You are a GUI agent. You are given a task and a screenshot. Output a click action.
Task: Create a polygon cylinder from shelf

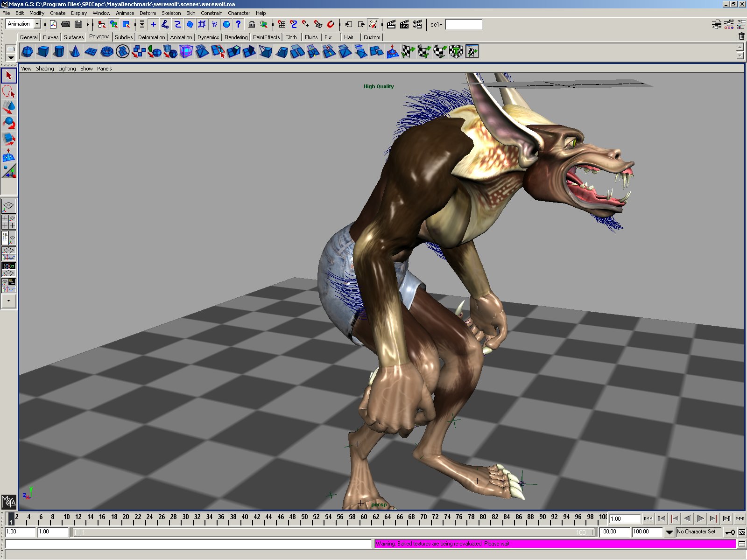coord(59,52)
